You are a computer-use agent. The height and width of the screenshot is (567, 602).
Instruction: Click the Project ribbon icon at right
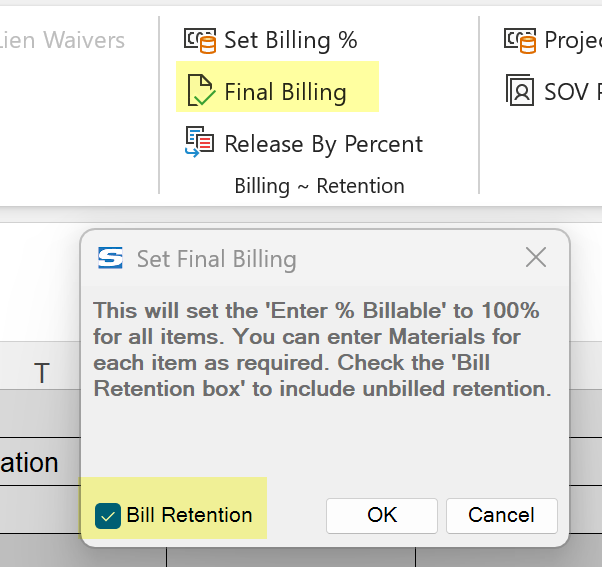(x=520, y=40)
